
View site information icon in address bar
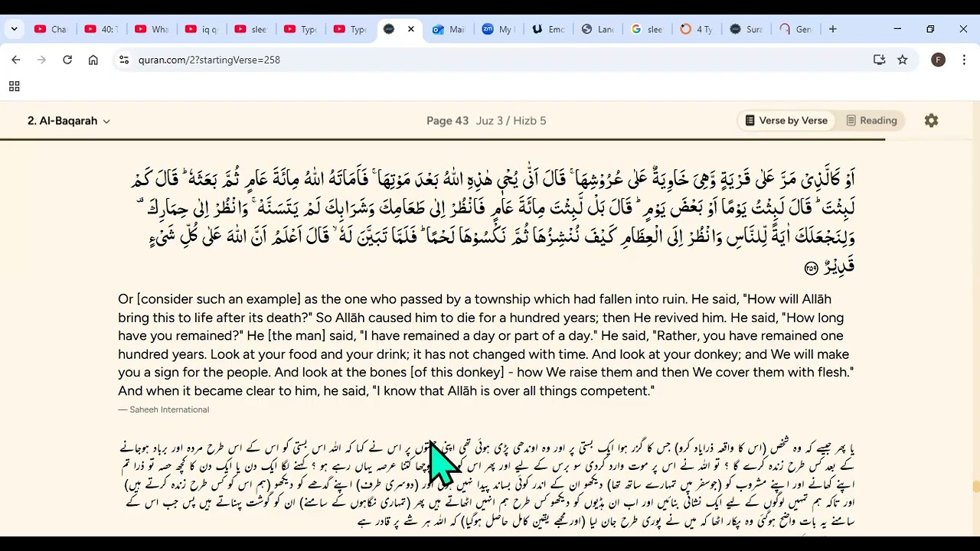pyautogui.click(x=124, y=60)
